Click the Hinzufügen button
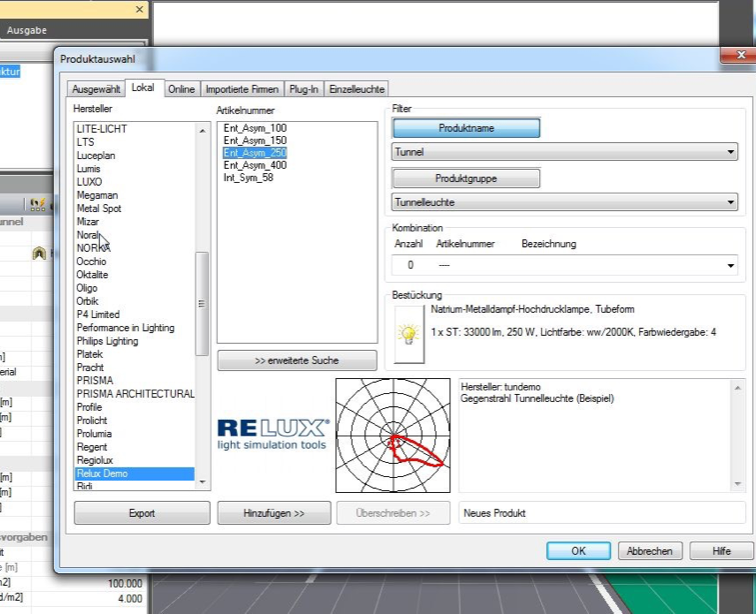This screenshot has height=614, width=756. click(x=274, y=513)
